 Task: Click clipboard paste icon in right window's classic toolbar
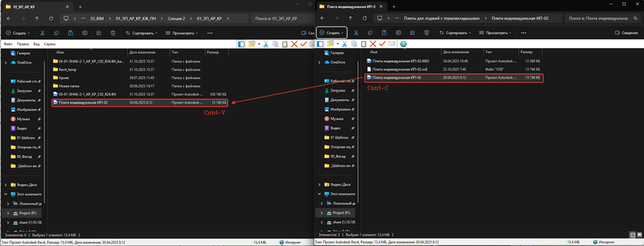pyautogui.click(x=363, y=44)
